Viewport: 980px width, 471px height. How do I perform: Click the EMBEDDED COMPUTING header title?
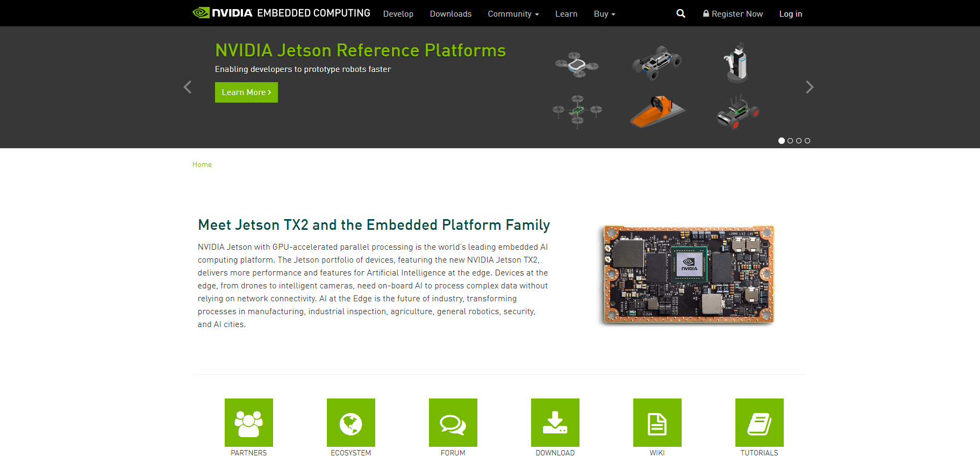(314, 13)
